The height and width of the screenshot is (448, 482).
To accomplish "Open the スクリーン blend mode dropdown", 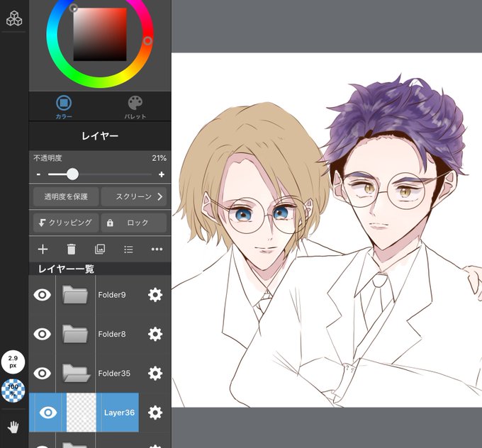I will [x=134, y=197].
